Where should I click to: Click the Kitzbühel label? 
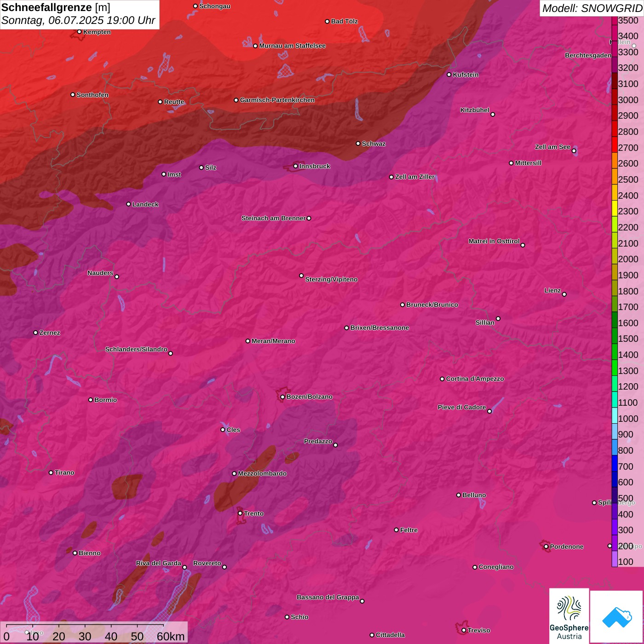click(x=475, y=110)
